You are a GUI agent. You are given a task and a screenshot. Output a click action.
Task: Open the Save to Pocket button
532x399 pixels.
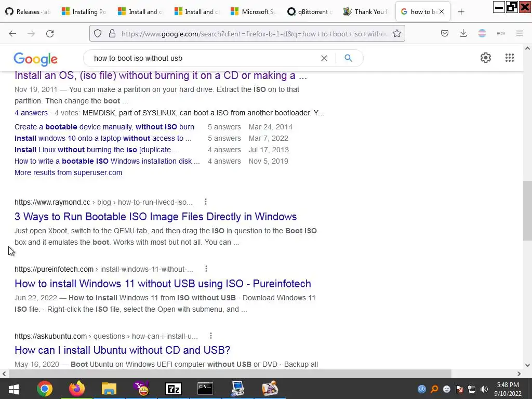click(x=445, y=33)
